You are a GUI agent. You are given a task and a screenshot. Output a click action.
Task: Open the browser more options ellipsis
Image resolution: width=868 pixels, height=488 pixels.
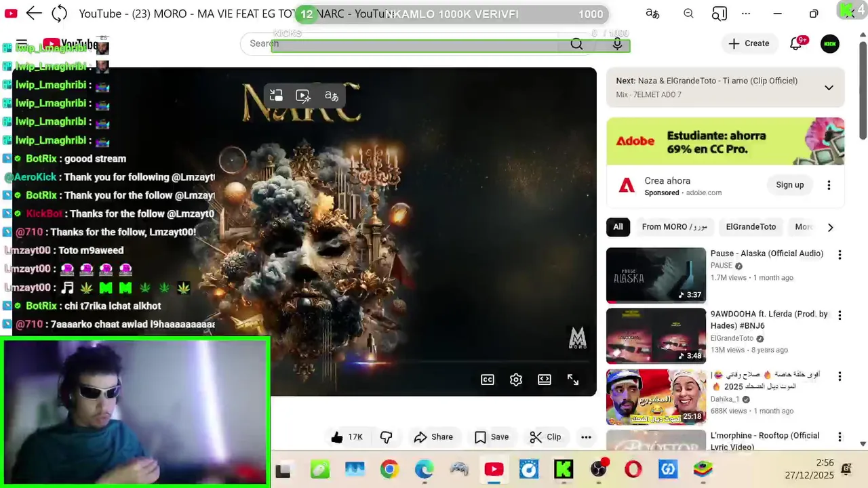coord(746,14)
